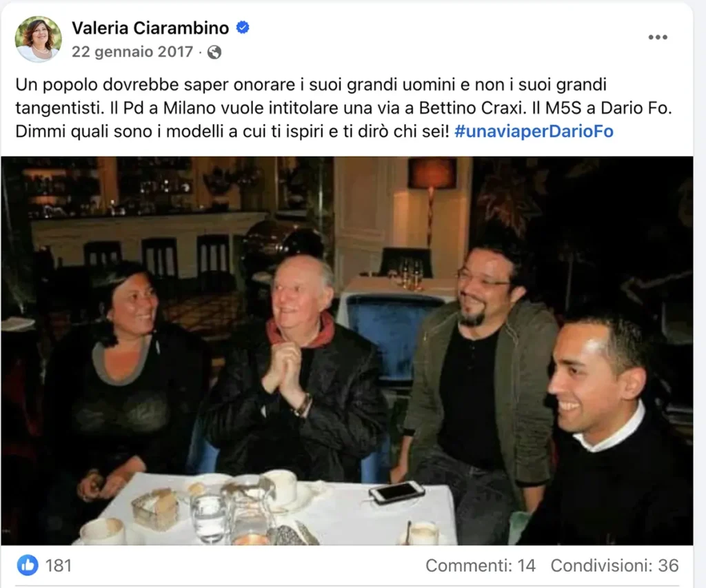Open the Valeria Ciarambino profile name link

(150, 28)
